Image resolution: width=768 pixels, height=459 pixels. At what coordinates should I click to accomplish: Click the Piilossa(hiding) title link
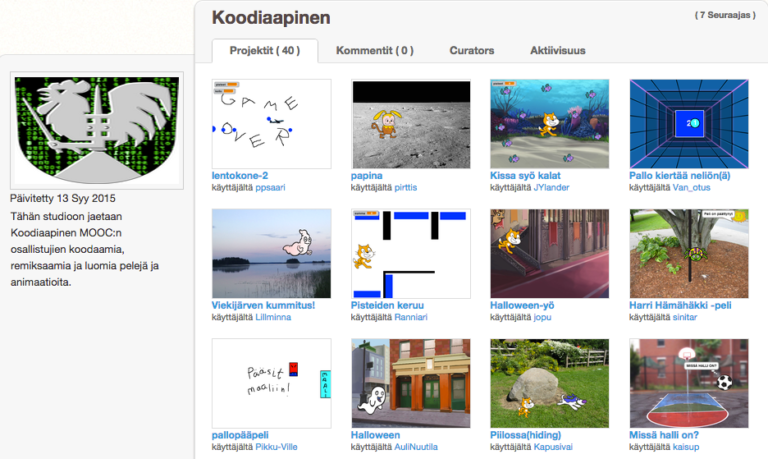526,435
